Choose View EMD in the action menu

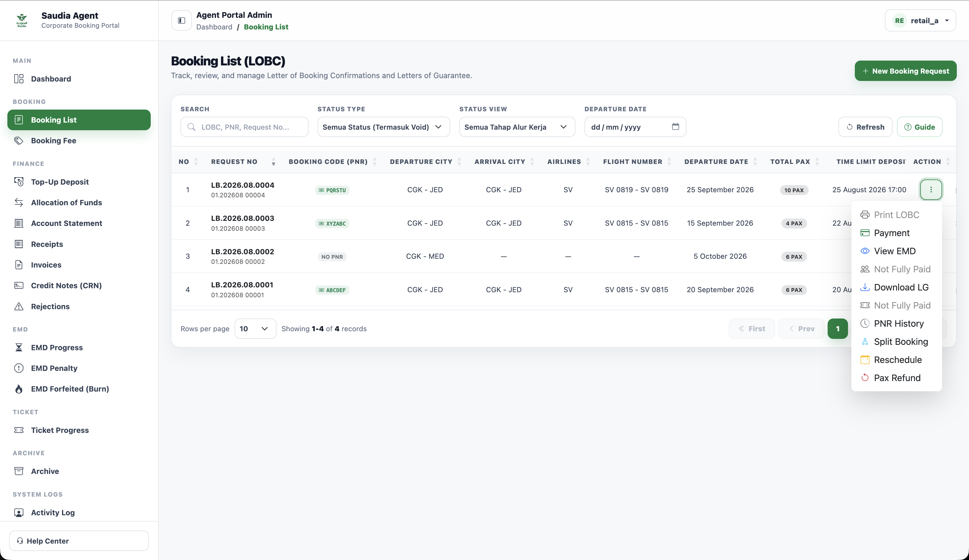tap(896, 251)
